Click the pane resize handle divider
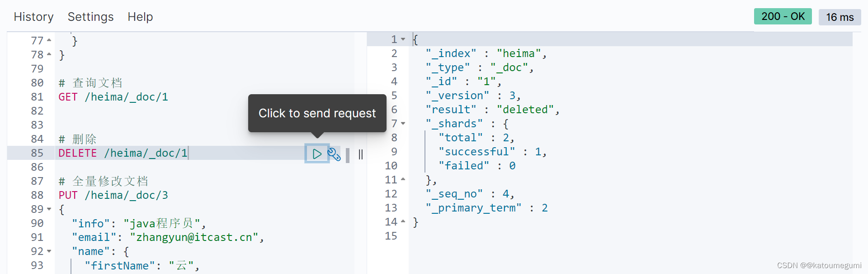868x274 pixels. (x=361, y=154)
